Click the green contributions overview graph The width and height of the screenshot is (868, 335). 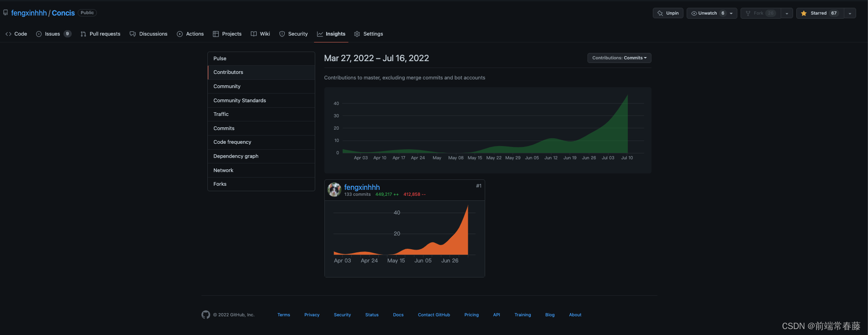487,130
